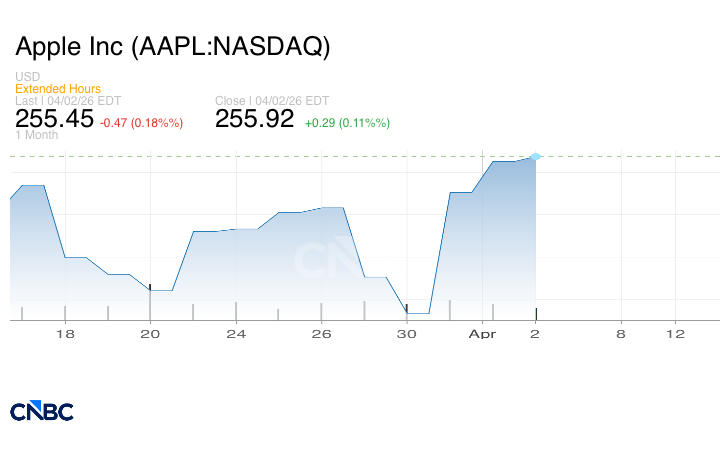This screenshot has height=450, width=720.
Task: Click the last price 255.45
Action: point(54,119)
